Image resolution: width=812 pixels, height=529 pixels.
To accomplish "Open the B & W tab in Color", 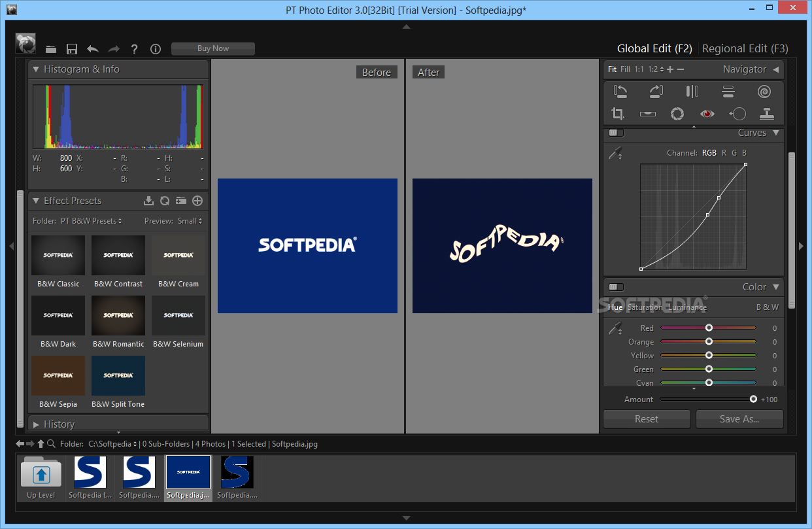I will (768, 307).
